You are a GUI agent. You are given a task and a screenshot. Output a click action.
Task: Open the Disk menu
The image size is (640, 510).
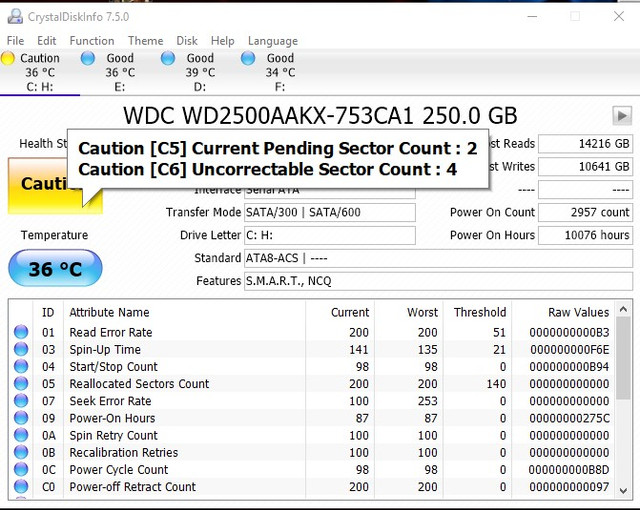coord(187,41)
